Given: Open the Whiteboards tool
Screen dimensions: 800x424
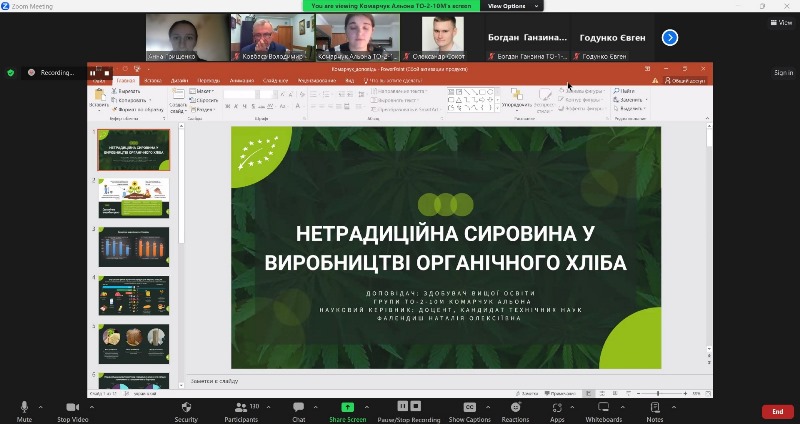Looking at the screenshot, I should click(603, 407).
